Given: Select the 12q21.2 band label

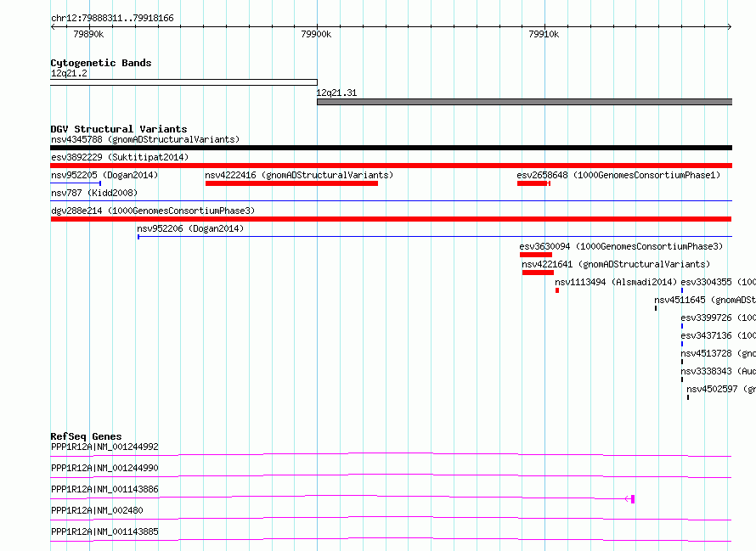Looking at the screenshot, I should point(69,73).
